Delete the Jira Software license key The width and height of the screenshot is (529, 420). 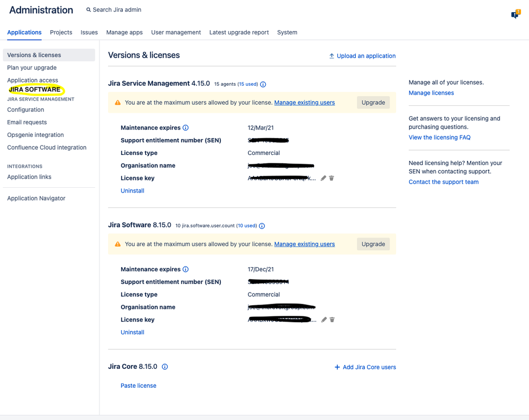(x=332, y=319)
